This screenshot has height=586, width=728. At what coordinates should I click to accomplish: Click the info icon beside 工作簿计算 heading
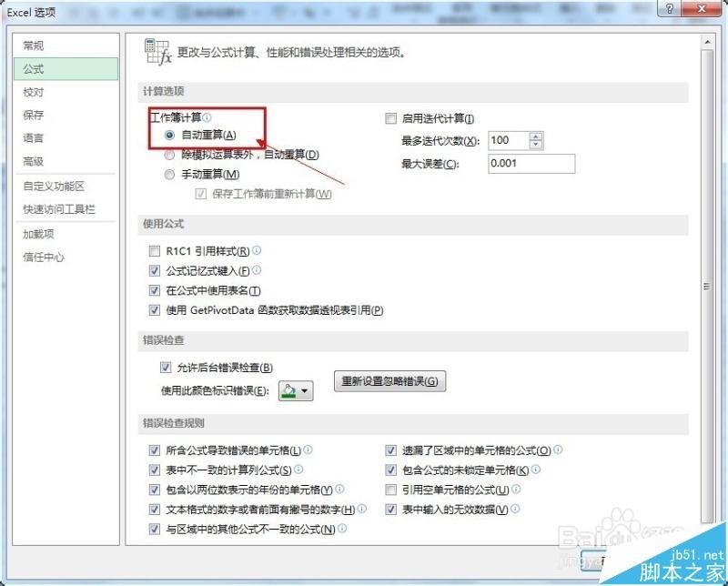pyautogui.click(x=207, y=116)
